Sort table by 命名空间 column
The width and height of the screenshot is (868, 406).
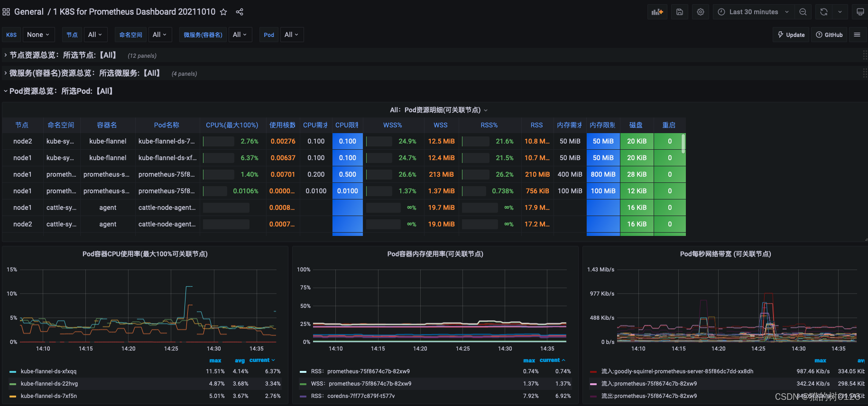pyautogui.click(x=61, y=125)
